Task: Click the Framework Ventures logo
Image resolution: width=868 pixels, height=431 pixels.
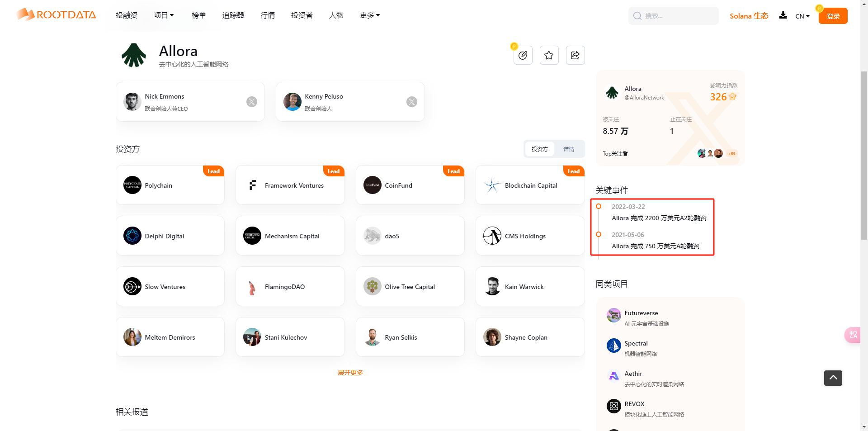Action: (252, 185)
